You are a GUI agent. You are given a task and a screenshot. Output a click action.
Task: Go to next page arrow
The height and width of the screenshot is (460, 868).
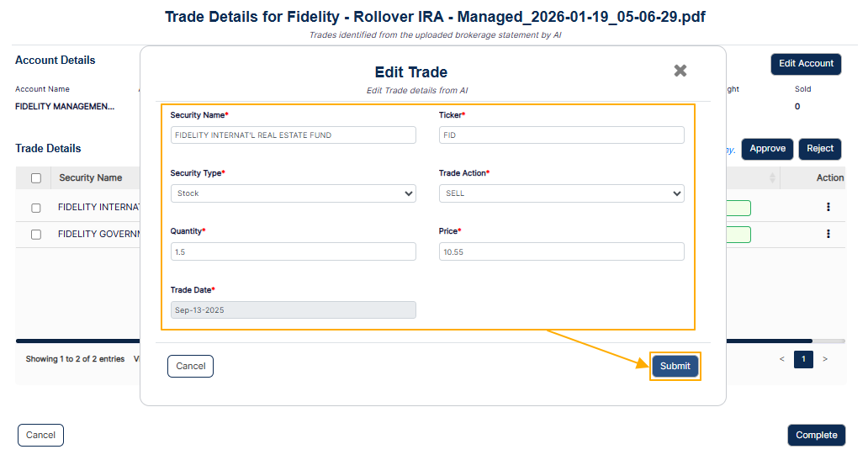[825, 359]
